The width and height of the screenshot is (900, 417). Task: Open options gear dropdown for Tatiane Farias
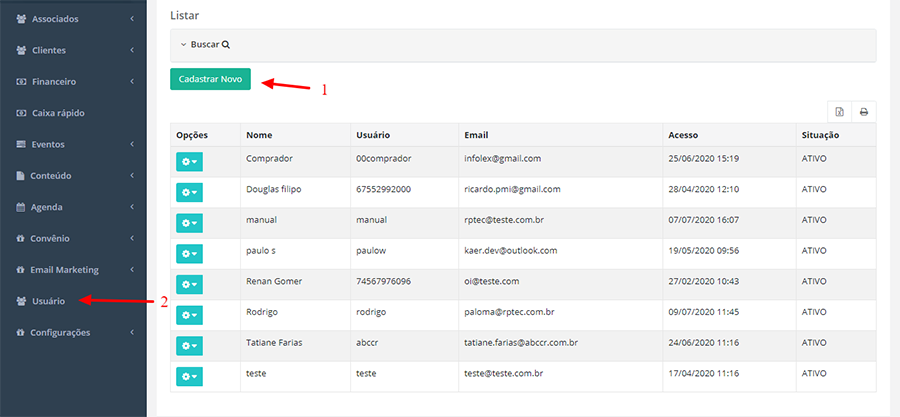point(189,346)
